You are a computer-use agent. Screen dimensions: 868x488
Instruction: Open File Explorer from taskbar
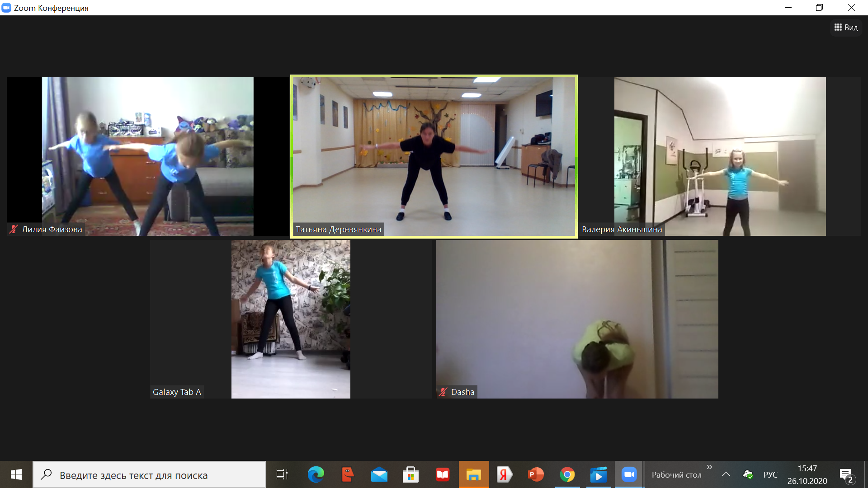[x=473, y=474]
